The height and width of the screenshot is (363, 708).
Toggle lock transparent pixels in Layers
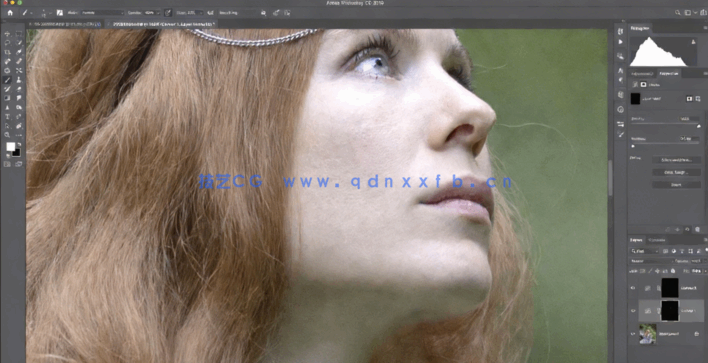pyautogui.click(x=643, y=271)
